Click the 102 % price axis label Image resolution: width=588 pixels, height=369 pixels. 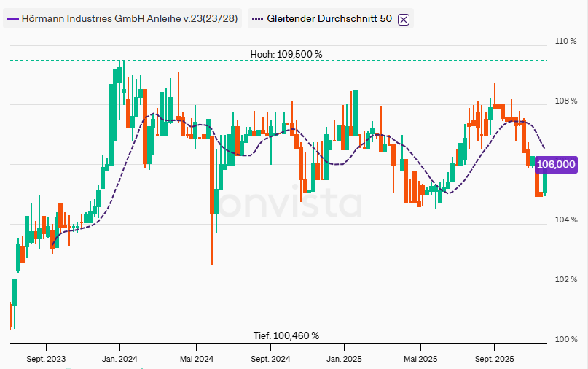565,280
